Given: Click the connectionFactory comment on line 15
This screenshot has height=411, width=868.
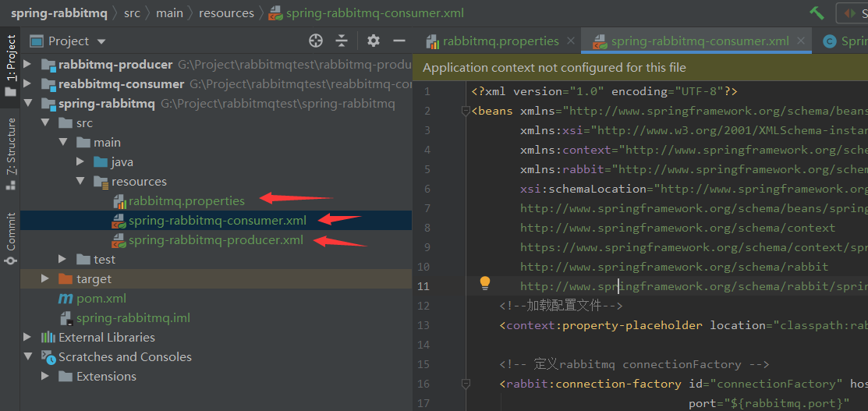Looking at the screenshot, I should [634, 364].
